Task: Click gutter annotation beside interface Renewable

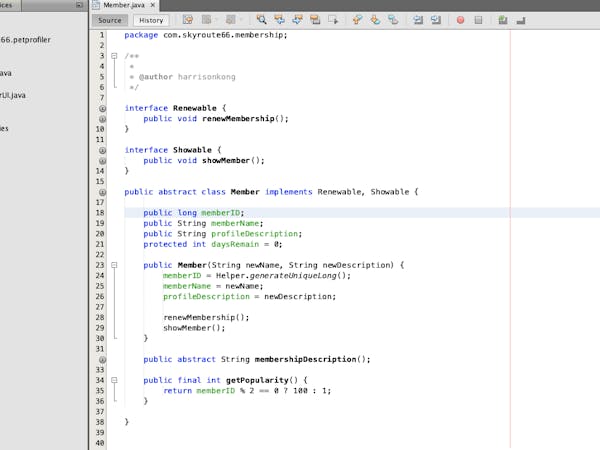Action: click(102, 108)
